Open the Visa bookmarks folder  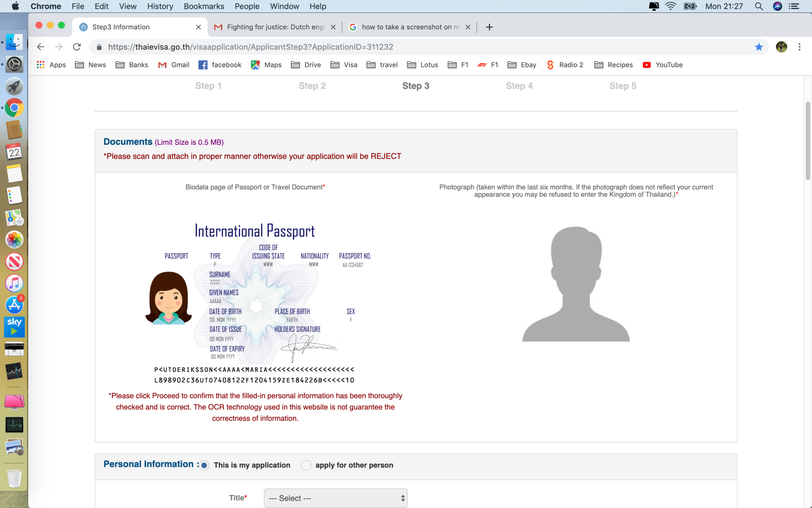[x=344, y=65]
